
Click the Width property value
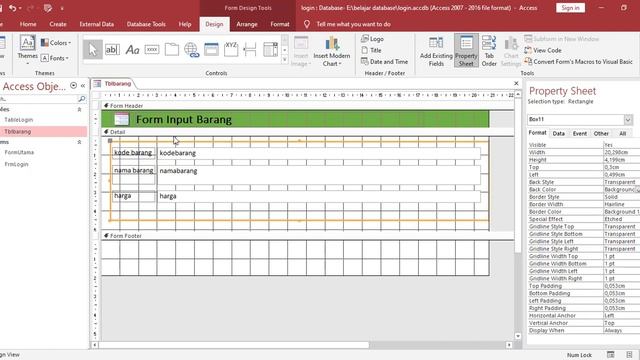click(621, 152)
